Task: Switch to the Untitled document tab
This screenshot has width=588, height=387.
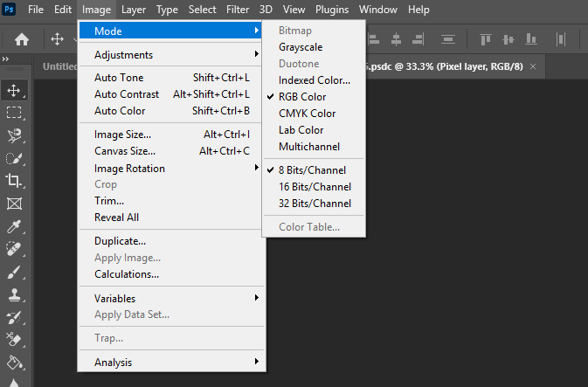Action: click(x=59, y=66)
